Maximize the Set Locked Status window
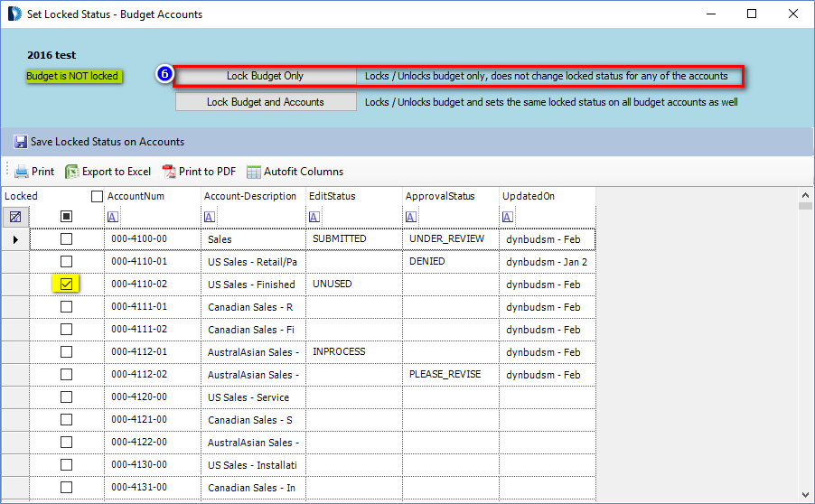Screen dimensions: 815x504 752,14
